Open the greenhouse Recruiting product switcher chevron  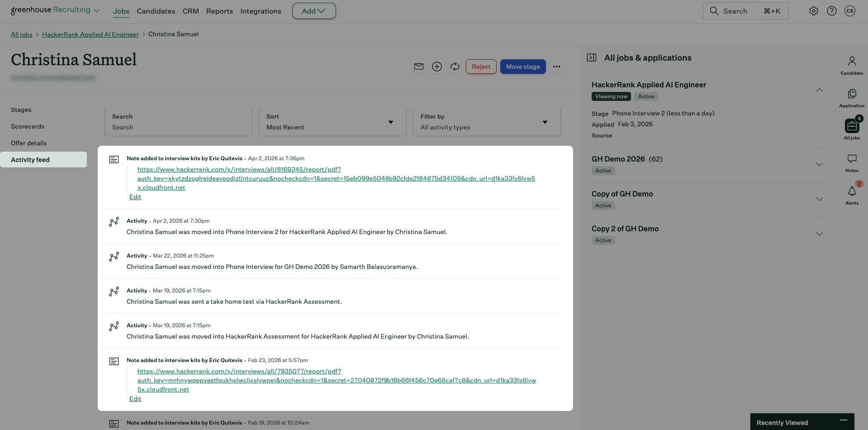[97, 11]
